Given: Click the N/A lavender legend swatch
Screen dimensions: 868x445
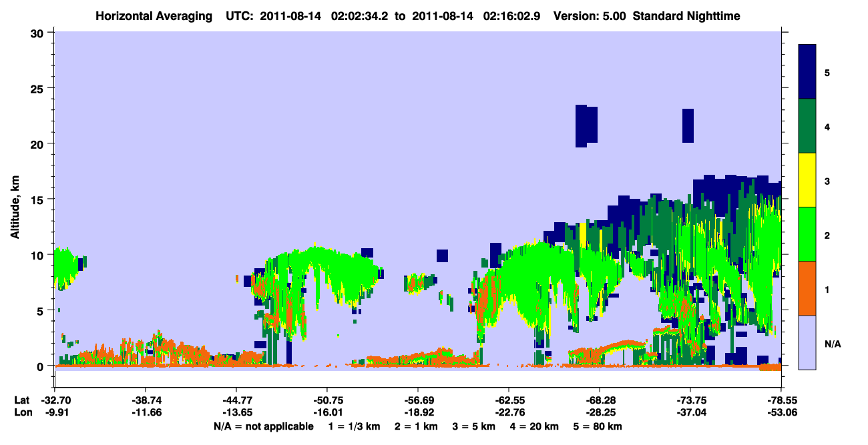Looking at the screenshot, I should [x=807, y=342].
